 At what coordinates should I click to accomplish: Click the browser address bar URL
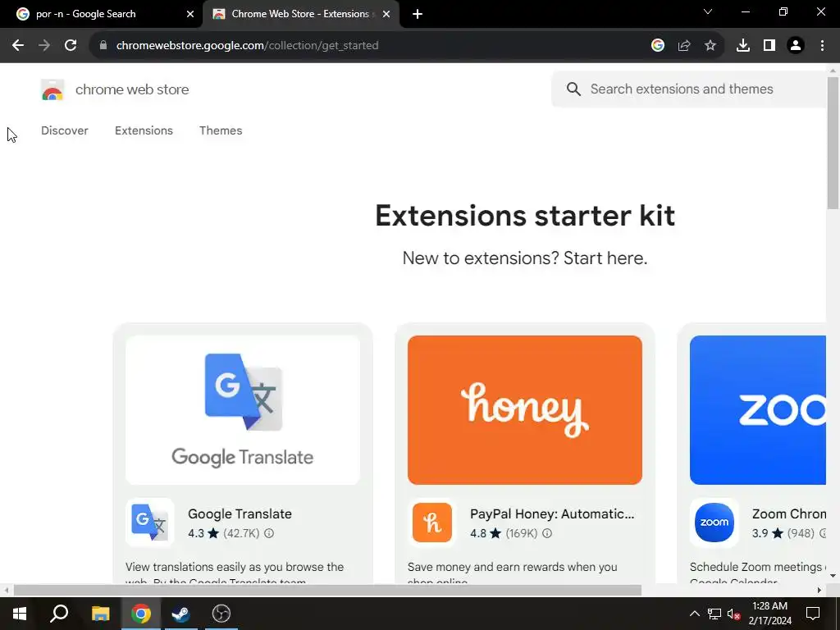(x=247, y=46)
